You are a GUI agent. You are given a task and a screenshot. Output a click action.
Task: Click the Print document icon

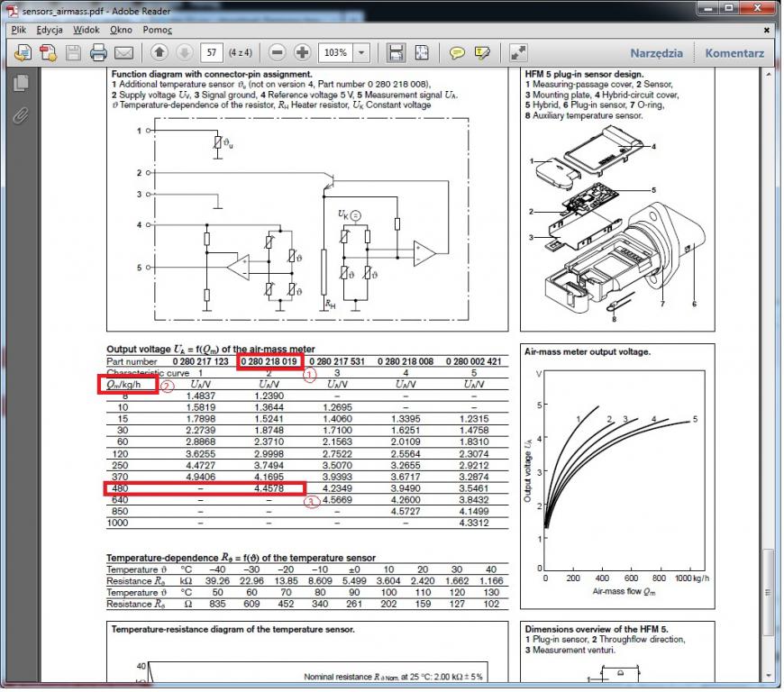99,53
